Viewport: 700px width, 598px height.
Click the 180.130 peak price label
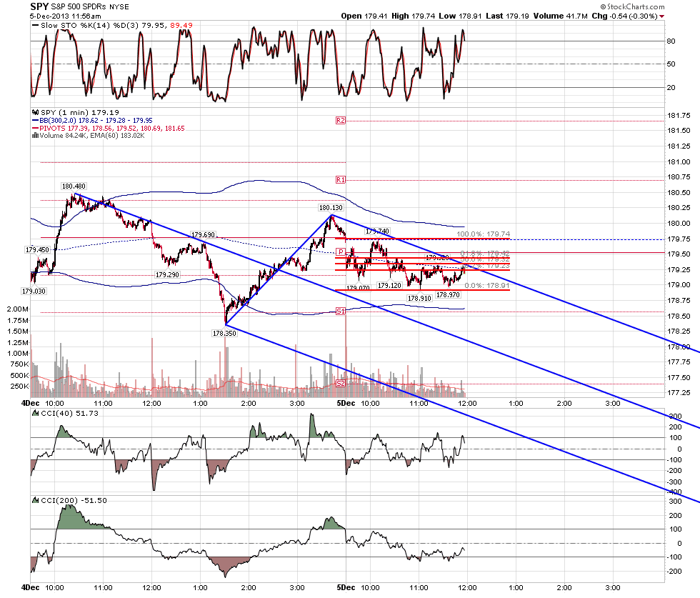pos(331,208)
